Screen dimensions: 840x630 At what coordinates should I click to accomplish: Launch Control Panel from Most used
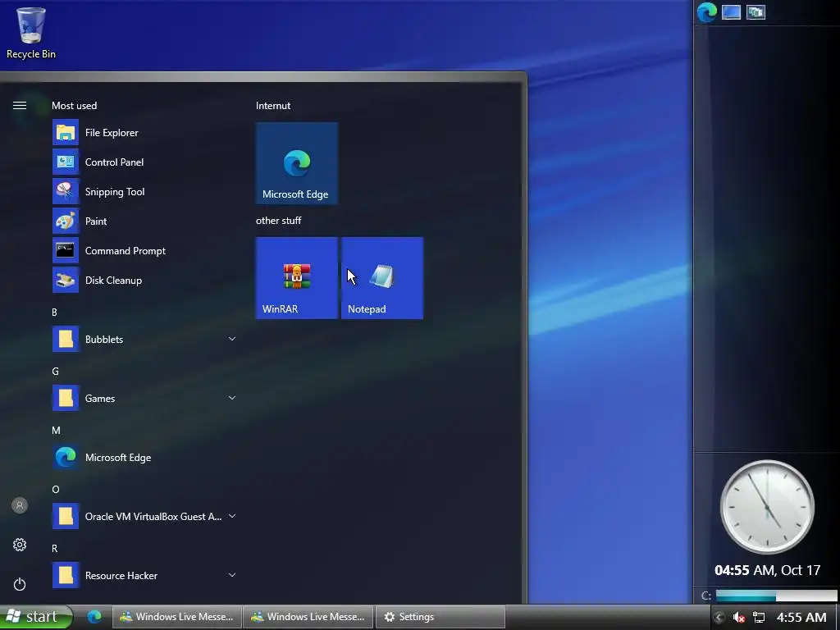[x=144, y=162]
